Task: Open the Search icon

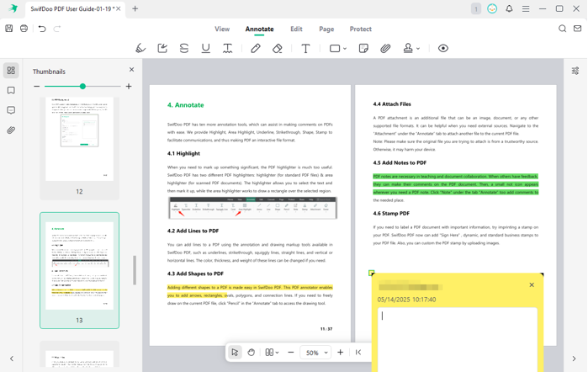Action: 562,29
